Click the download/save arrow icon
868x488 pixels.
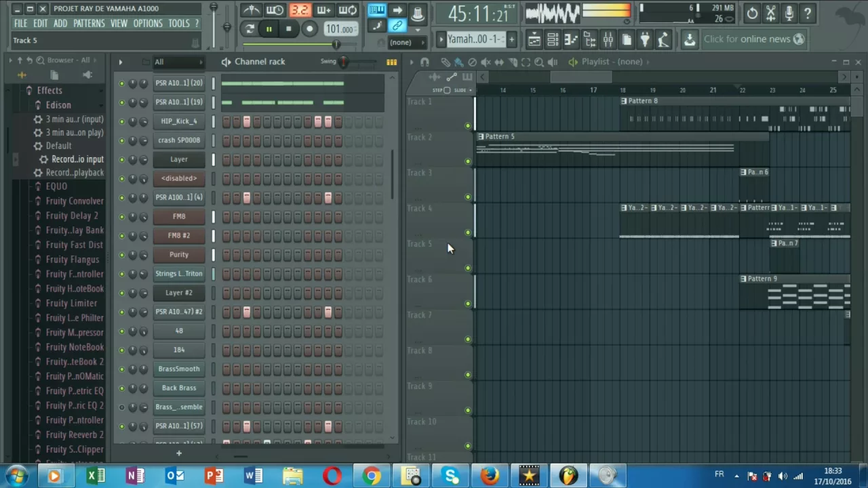[x=689, y=39]
